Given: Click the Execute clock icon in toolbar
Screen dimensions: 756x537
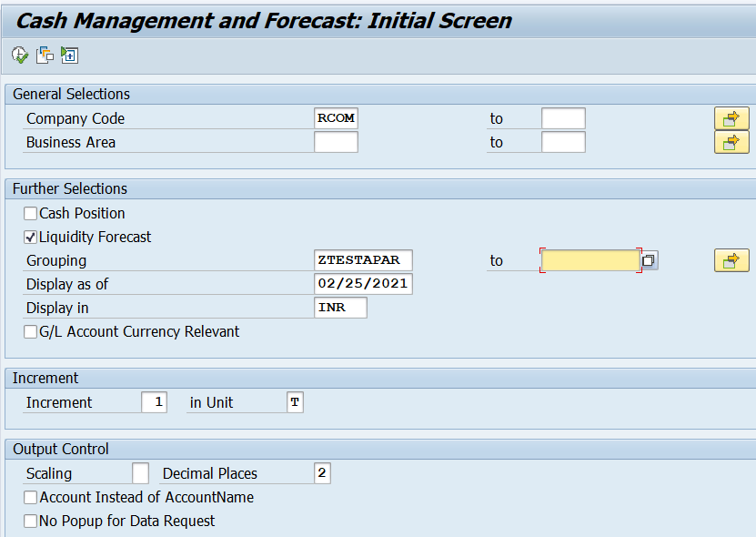Looking at the screenshot, I should pos(20,55).
